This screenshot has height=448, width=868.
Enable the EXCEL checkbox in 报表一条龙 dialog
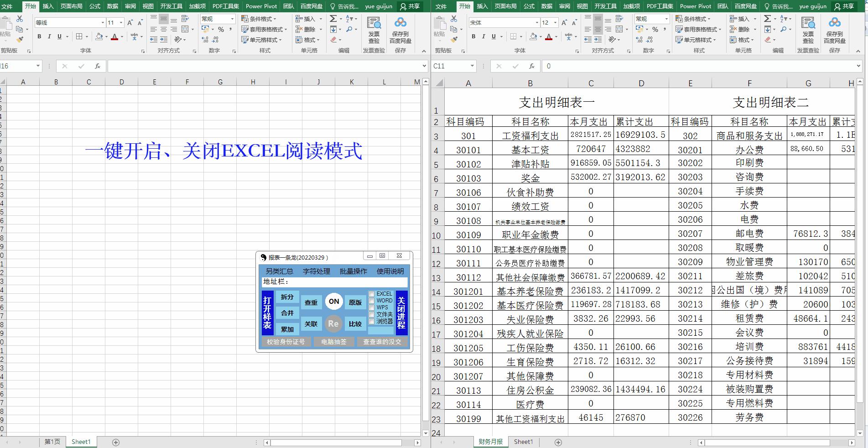coord(372,294)
